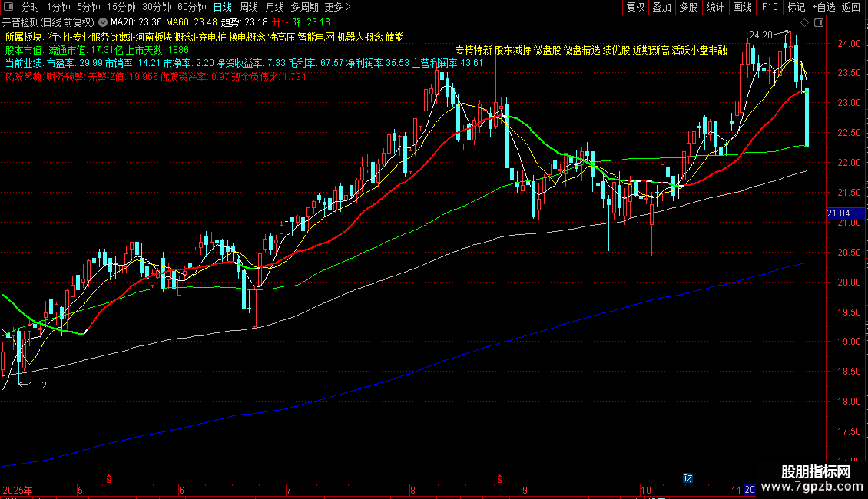The width and height of the screenshot is (868, 499).
Task: Toggle the right panel icon near the diamond
Action: pos(819,23)
